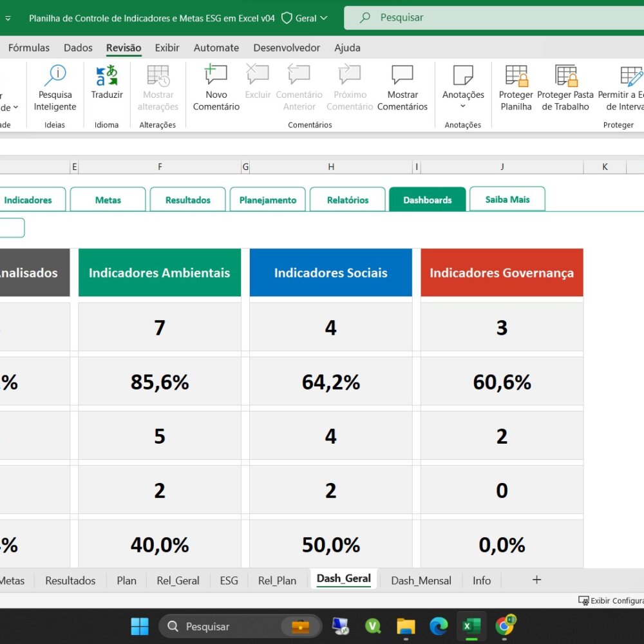Click the 40,0% cell value
Screen dimensions: 644x644
pyautogui.click(x=160, y=545)
